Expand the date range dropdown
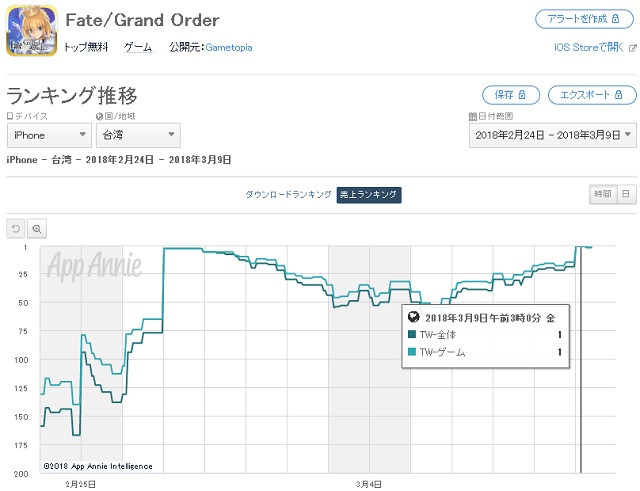Image resolution: width=640 pixels, height=491 pixels. pyautogui.click(x=552, y=135)
